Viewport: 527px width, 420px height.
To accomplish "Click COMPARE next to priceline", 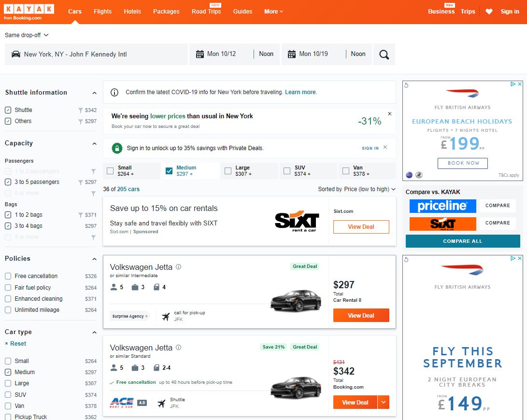I will coord(498,206).
